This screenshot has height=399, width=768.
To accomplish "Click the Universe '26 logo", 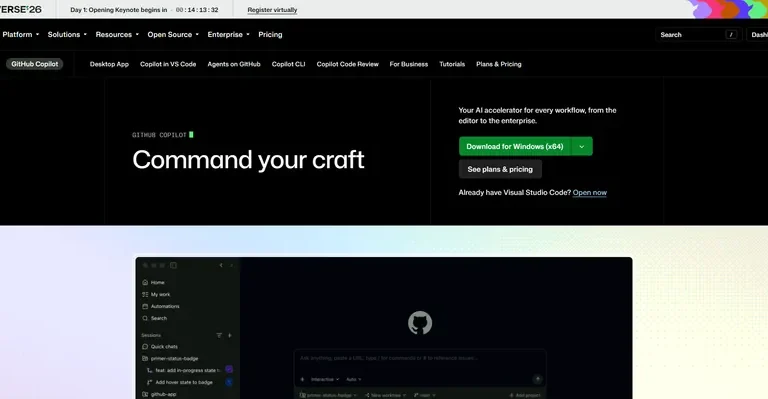I will pyautogui.click(x=21, y=9).
